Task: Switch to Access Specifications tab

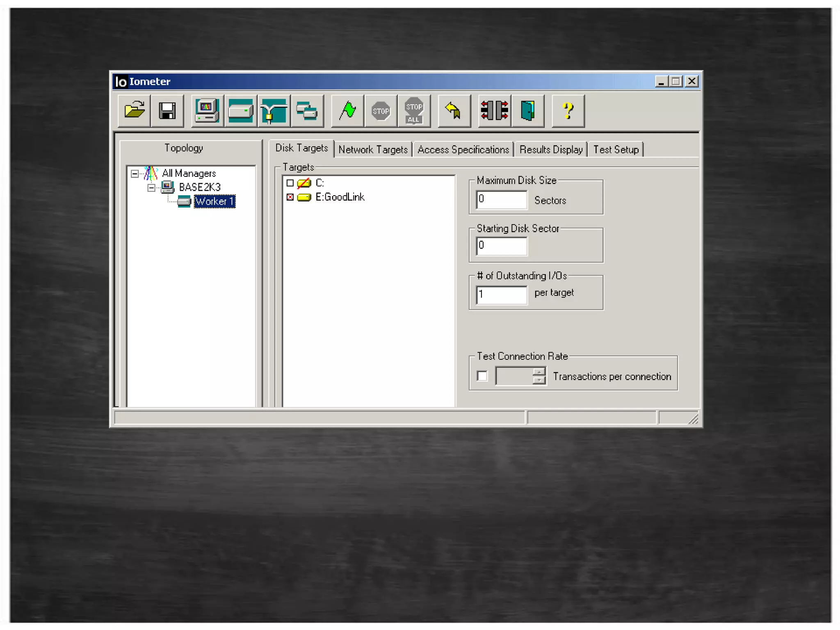Action: click(x=463, y=150)
